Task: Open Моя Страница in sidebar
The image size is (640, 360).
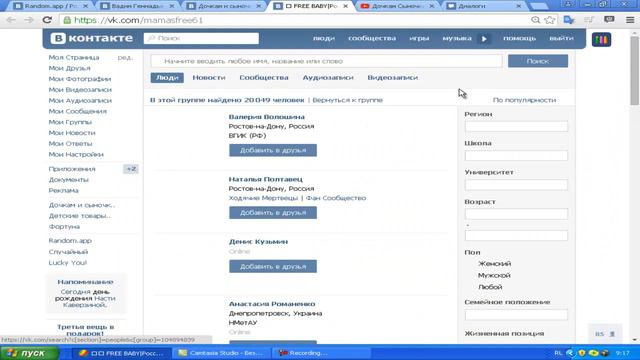Action: (73, 58)
